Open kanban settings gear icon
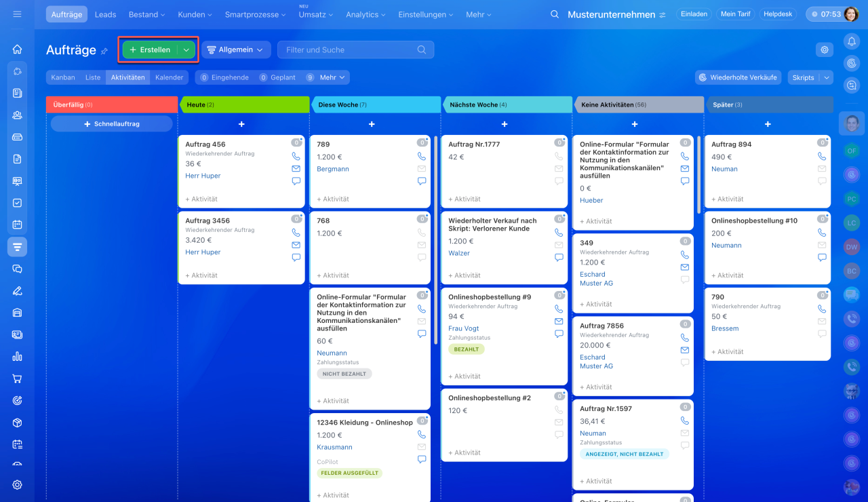The width and height of the screenshot is (868, 502). (x=825, y=50)
